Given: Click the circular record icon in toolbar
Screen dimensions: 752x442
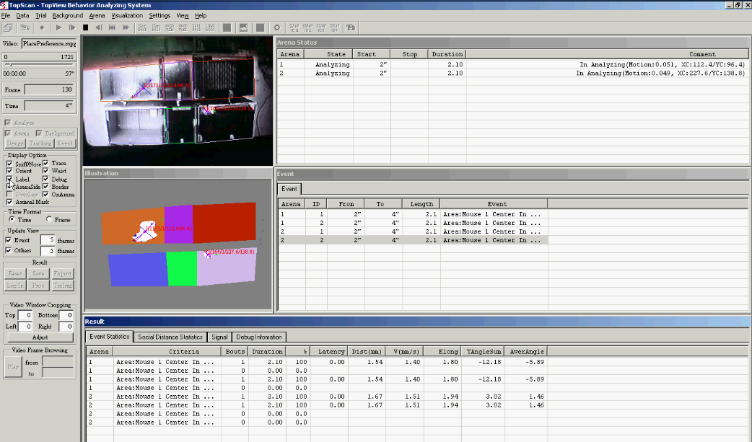Looking at the screenshot, I should pyautogui.click(x=277, y=28).
